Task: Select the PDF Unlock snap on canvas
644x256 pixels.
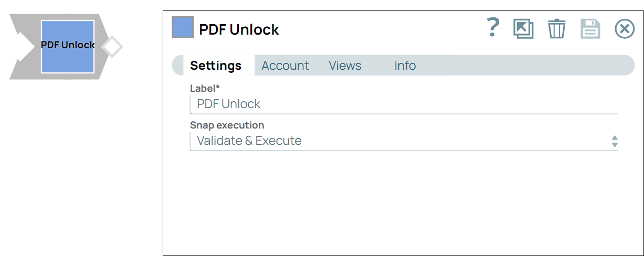Action: (x=68, y=46)
